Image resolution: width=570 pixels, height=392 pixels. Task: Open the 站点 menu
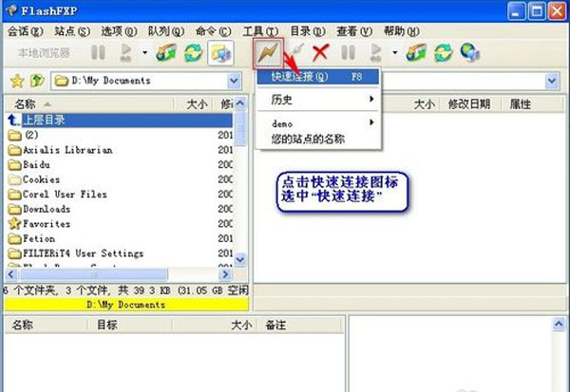(x=72, y=31)
